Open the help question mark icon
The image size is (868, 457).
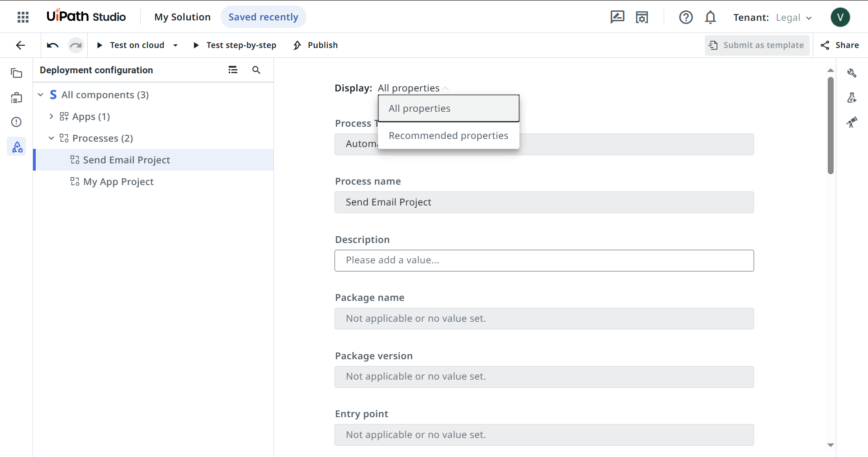686,17
